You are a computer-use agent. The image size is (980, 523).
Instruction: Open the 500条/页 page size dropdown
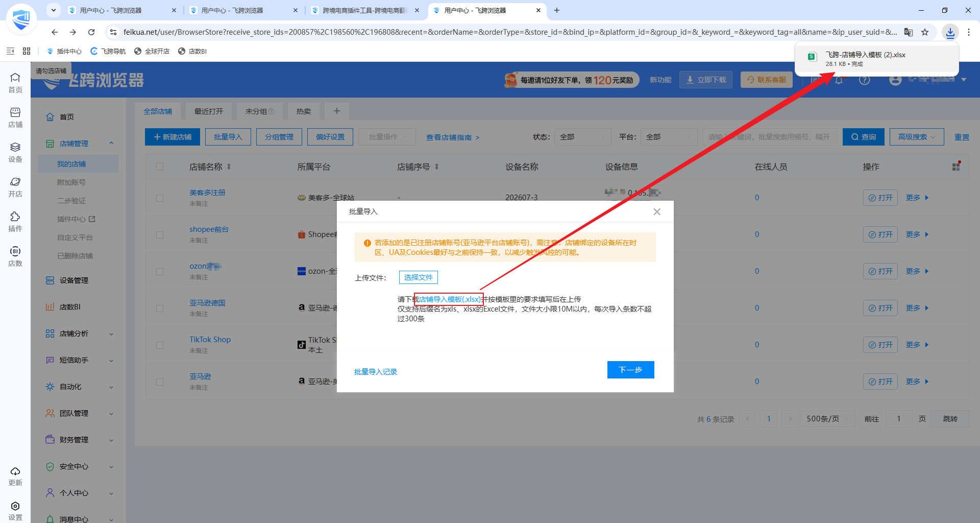point(827,419)
